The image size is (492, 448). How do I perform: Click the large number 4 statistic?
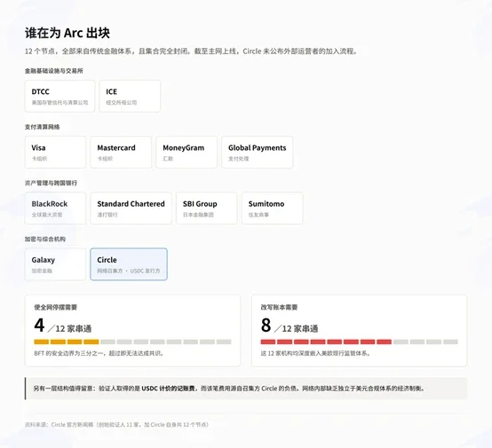click(x=40, y=325)
